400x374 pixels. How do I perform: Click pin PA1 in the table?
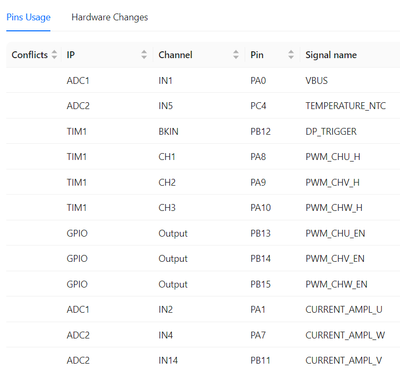(258, 310)
